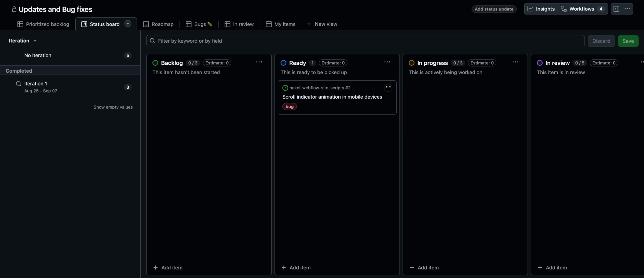Screen dimensions: 644x278
Task: Select No Iteration slice
Action: pyautogui.click(x=70, y=55)
